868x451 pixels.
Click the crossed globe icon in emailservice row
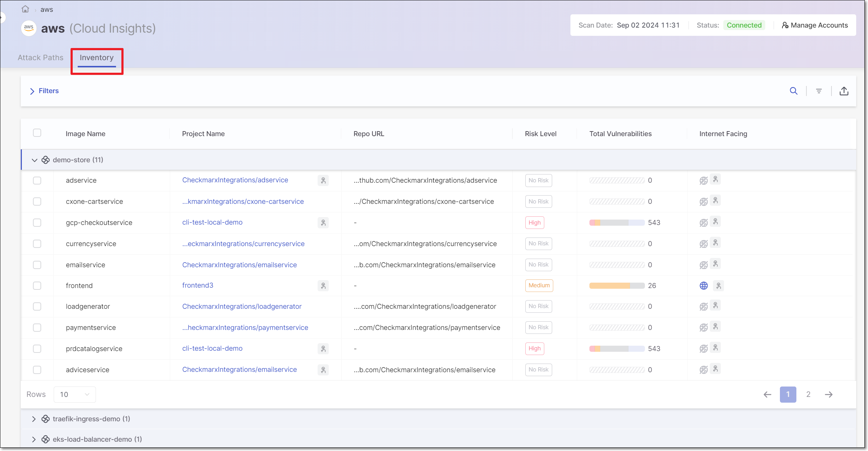pyautogui.click(x=704, y=265)
